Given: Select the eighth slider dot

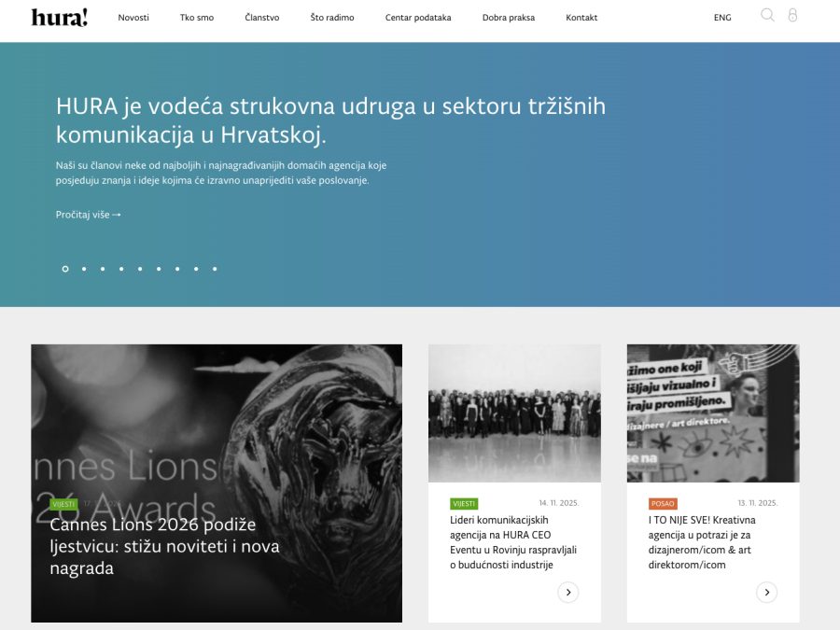Looking at the screenshot, I should tap(196, 269).
